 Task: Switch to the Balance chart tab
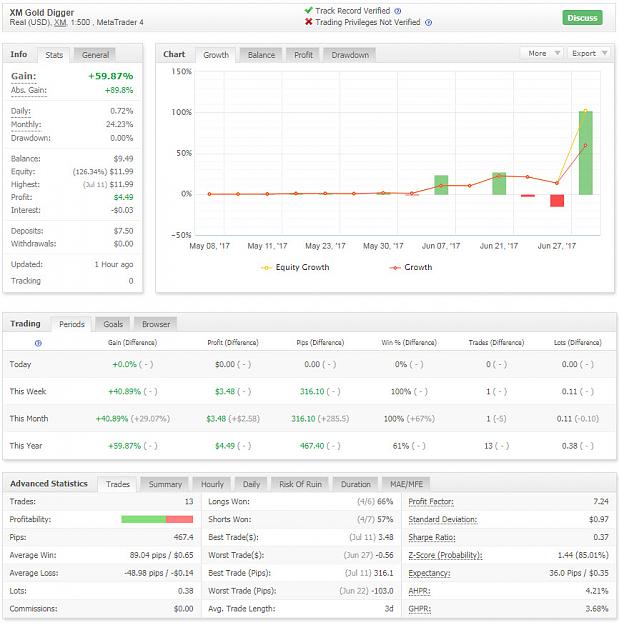click(x=261, y=55)
